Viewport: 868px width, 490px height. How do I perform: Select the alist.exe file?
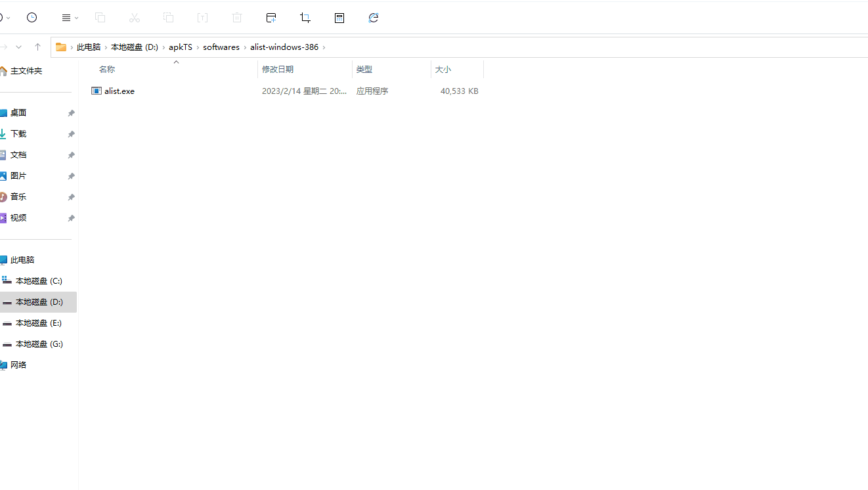119,91
